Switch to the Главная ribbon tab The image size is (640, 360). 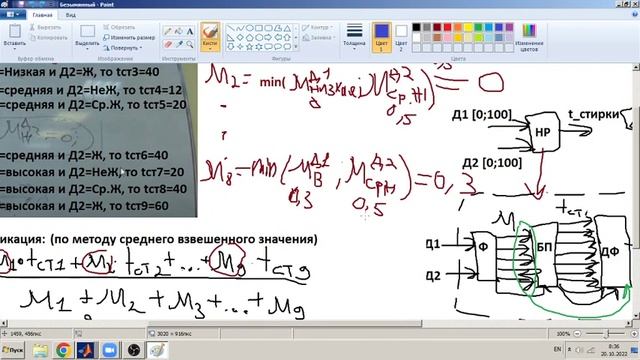[x=42, y=15]
